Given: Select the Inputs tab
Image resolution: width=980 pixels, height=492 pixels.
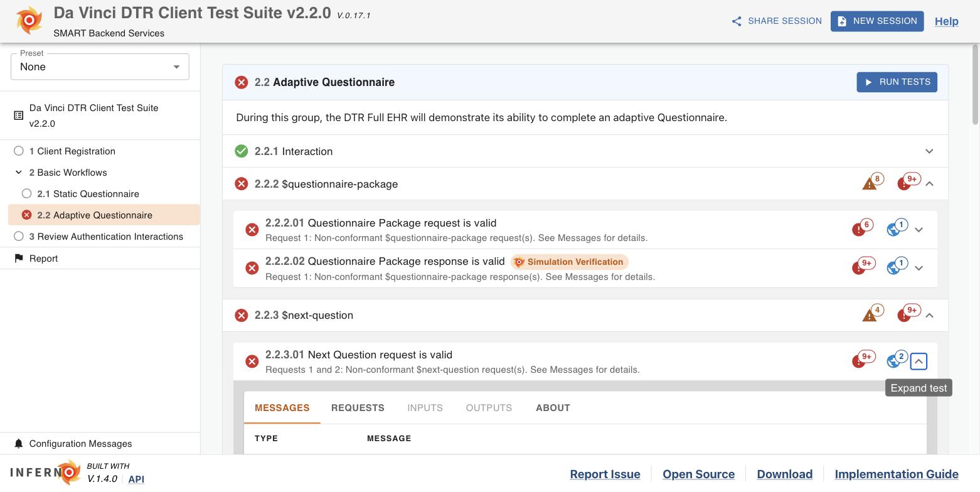Looking at the screenshot, I should coord(425,408).
